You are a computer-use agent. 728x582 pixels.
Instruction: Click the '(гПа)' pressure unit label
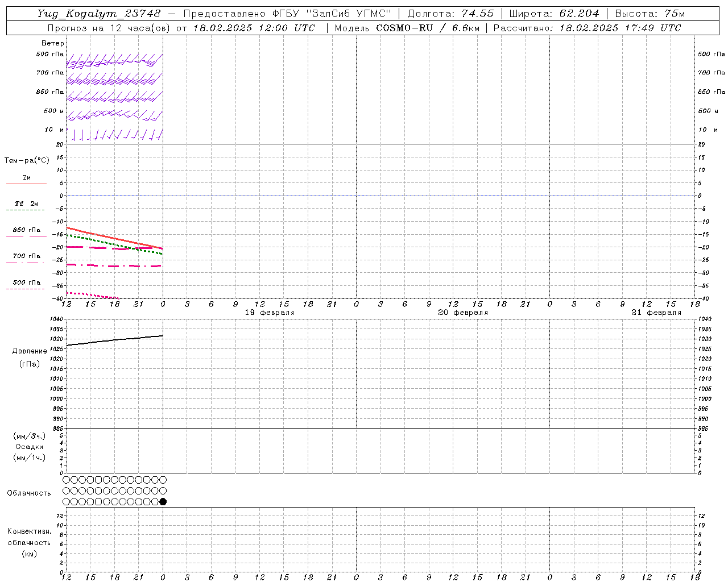30,364
